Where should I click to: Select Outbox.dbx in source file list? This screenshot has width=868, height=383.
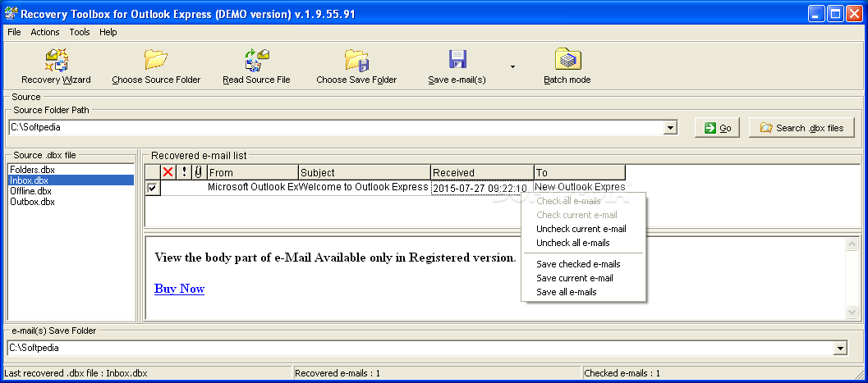click(71, 202)
